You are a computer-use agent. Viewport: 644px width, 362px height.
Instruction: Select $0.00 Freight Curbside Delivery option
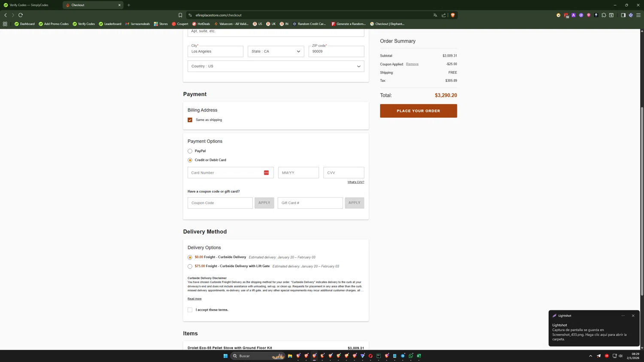point(190,257)
